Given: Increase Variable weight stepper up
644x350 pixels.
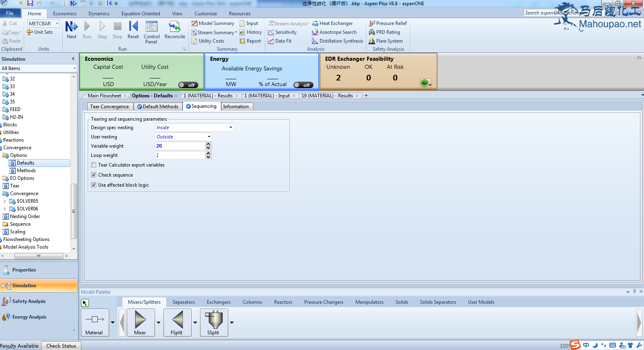Looking at the screenshot, I should coord(208,144).
